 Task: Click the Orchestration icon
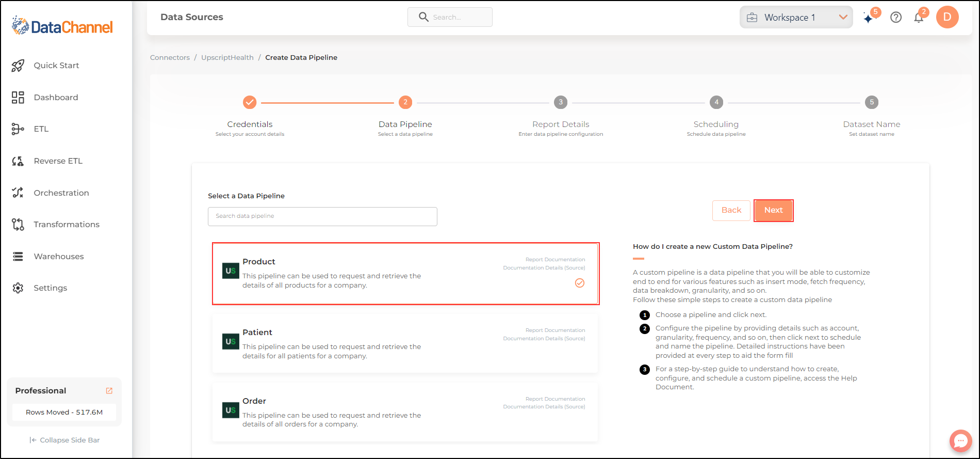[x=18, y=193]
